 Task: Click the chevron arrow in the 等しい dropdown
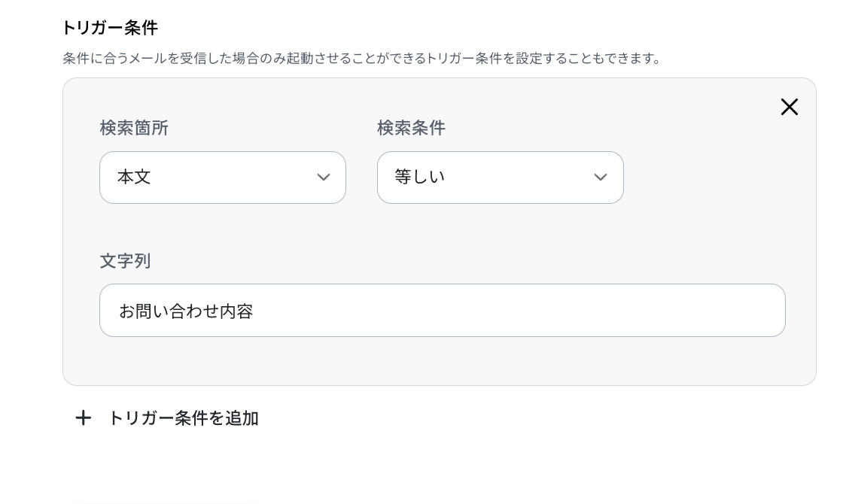pyautogui.click(x=601, y=178)
